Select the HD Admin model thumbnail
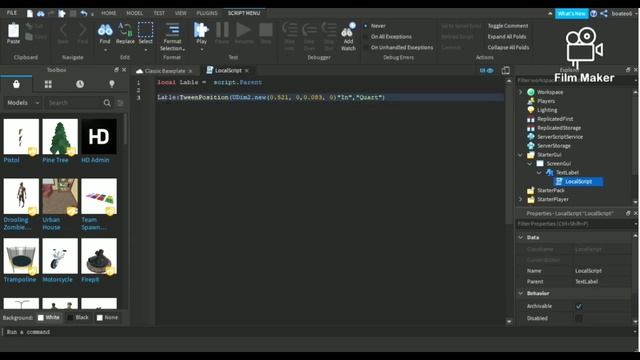The image size is (640, 360). 99,137
